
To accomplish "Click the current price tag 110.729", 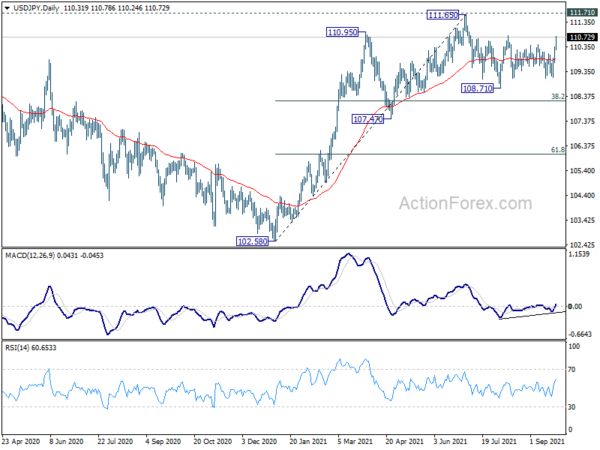I will pos(582,37).
